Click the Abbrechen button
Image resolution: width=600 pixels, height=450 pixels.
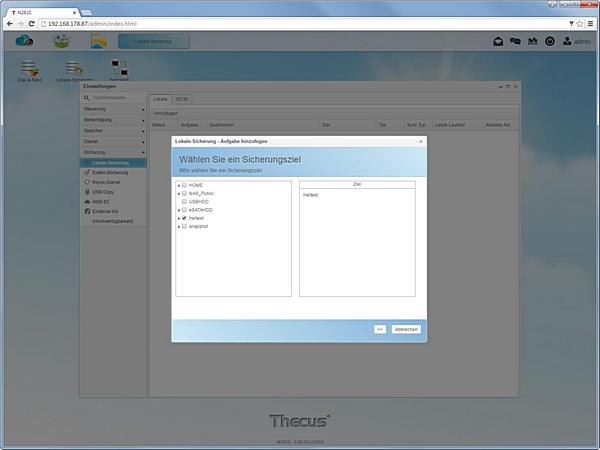tap(406, 329)
